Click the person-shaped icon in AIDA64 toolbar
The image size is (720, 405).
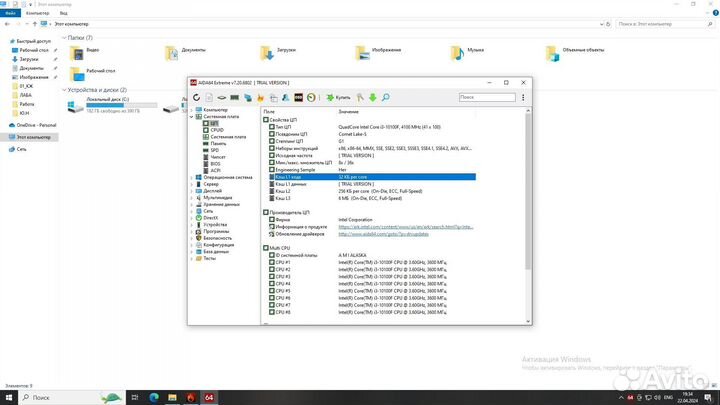[x=286, y=97]
